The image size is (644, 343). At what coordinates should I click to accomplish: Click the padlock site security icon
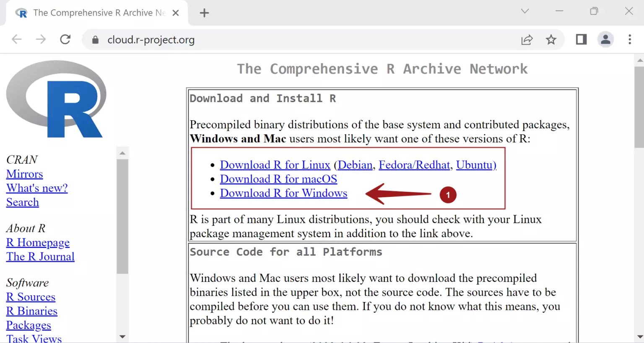[x=95, y=39]
